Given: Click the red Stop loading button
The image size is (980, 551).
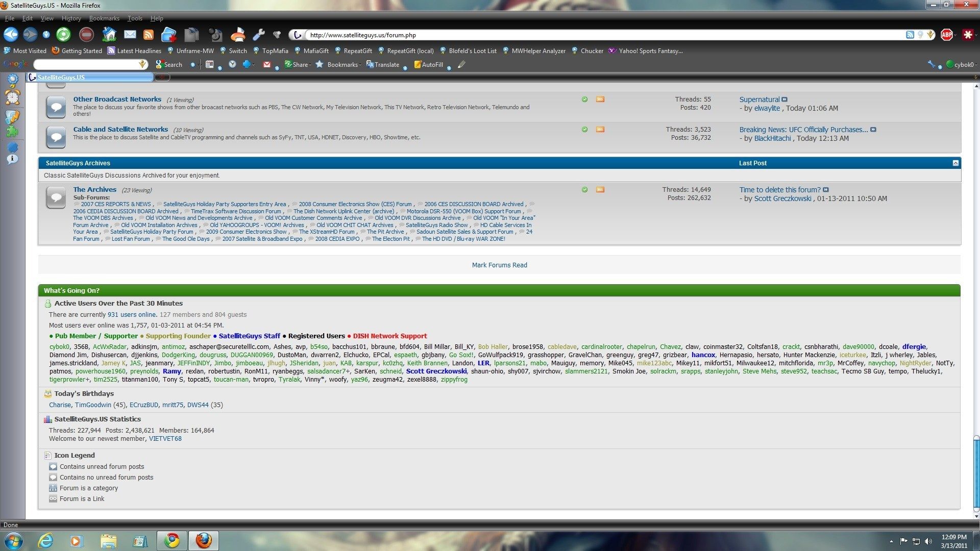Looking at the screenshot, I should [x=86, y=35].
